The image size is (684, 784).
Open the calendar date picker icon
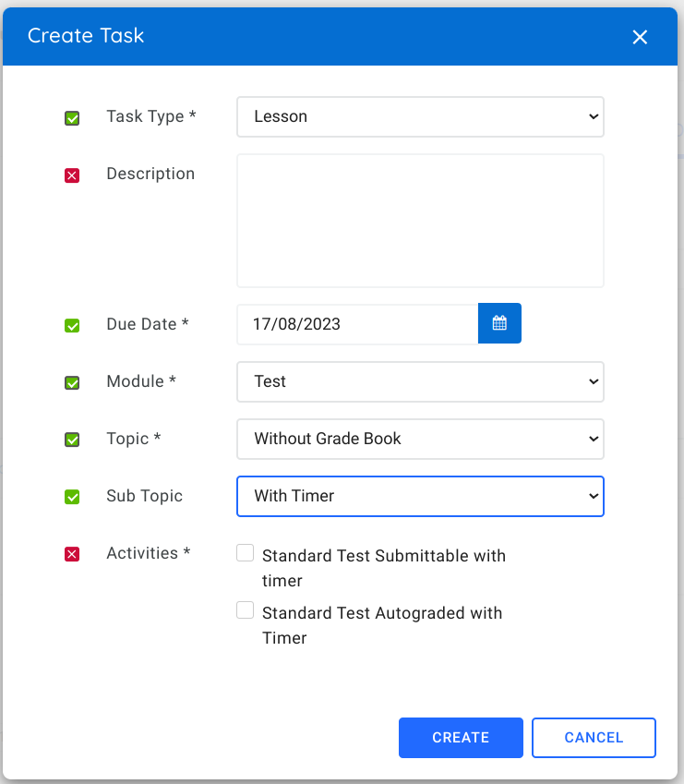[x=499, y=323]
